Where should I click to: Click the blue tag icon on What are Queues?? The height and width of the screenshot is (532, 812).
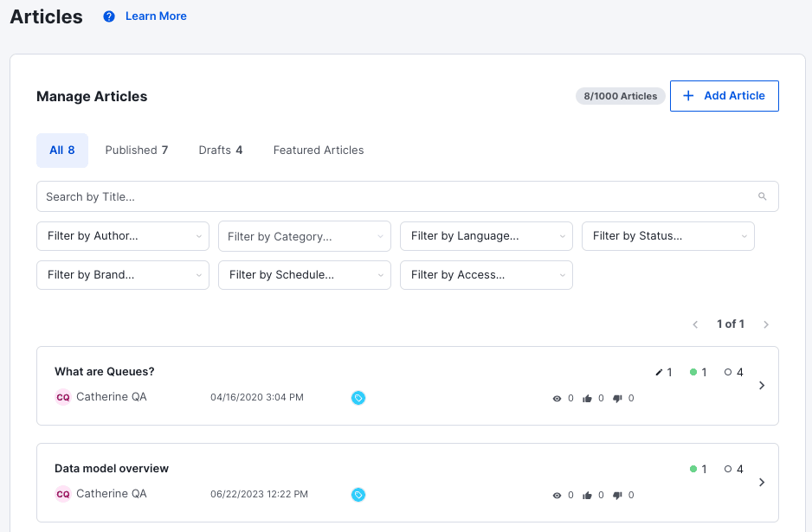pyautogui.click(x=358, y=398)
